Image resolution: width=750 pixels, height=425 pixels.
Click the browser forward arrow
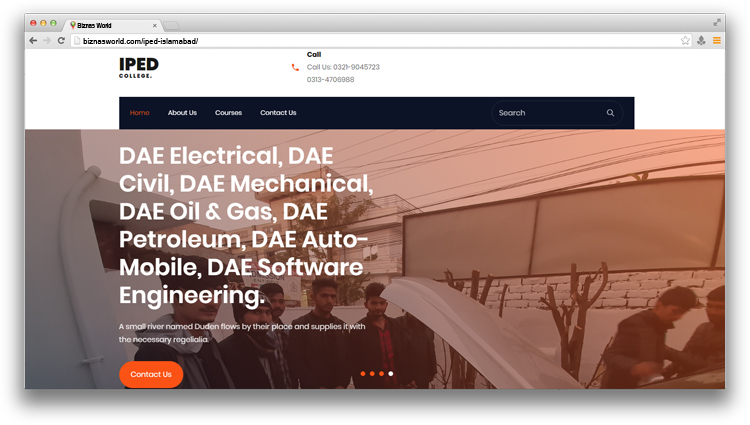(47, 41)
